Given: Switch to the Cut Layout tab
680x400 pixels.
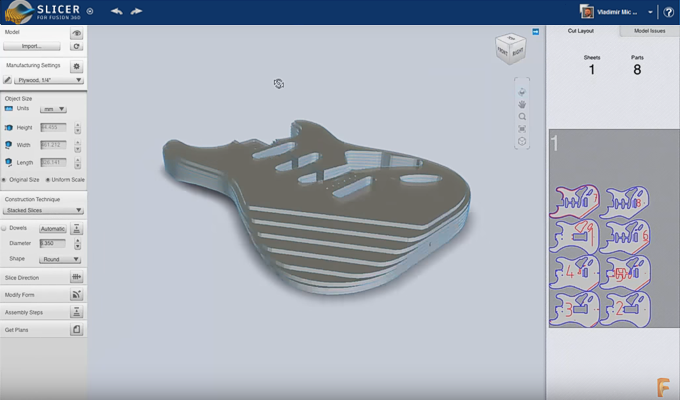Looking at the screenshot, I should click(579, 32).
